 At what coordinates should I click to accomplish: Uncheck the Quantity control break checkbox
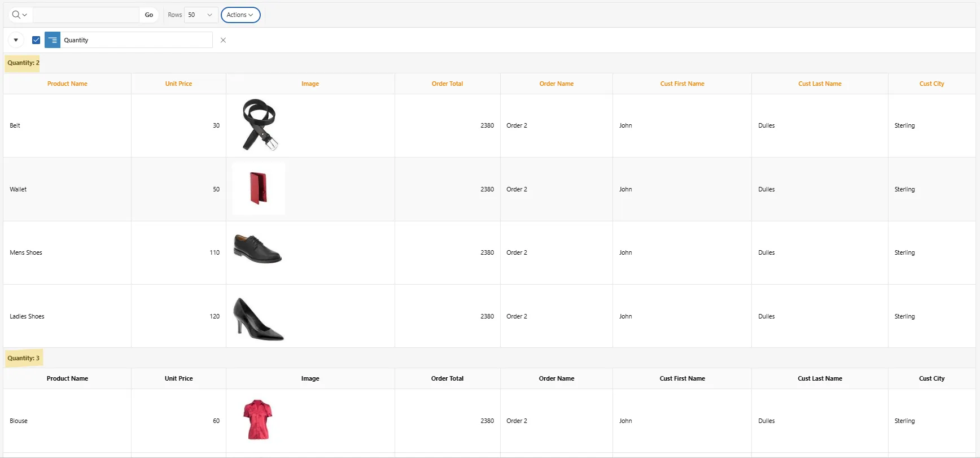click(x=36, y=40)
